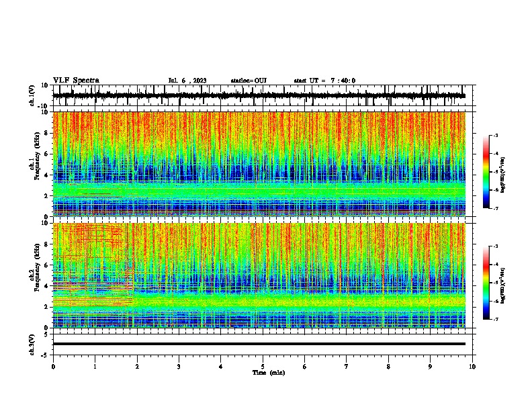Click the "VLF Spectra" plot title

(76, 81)
